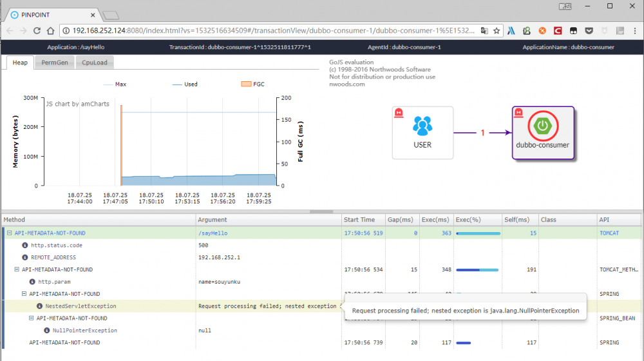The height and width of the screenshot is (361, 644).
Task: Collapse the top /sayHello API-METADATA-NOT-FOUND row
Action: [x=9, y=233]
